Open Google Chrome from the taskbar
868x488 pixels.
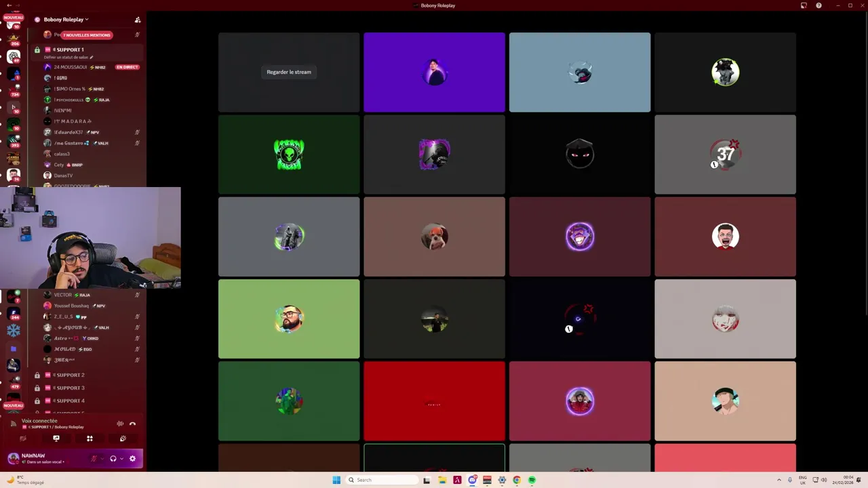click(x=517, y=480)
